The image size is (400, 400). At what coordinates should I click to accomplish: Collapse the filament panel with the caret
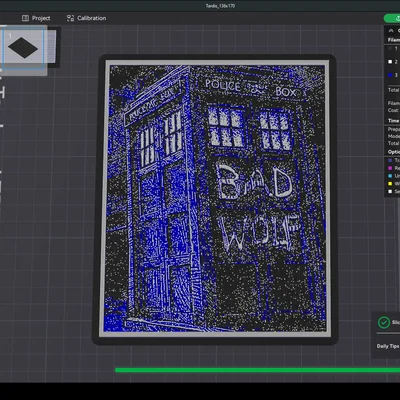point(391,30)
